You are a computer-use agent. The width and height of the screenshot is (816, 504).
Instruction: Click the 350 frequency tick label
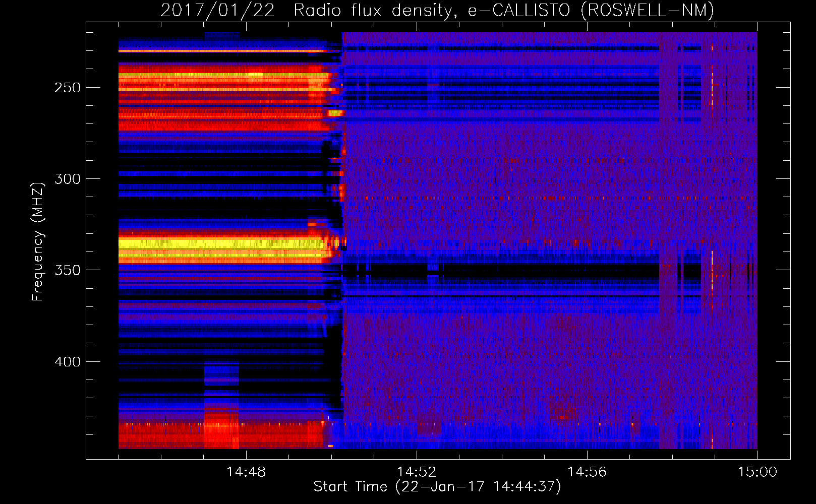point(68,270)
